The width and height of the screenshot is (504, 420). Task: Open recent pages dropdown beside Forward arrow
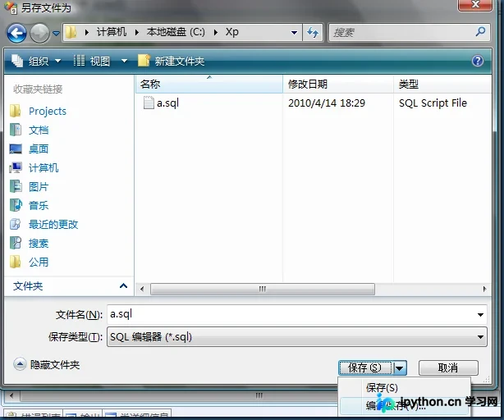[57, 33]
